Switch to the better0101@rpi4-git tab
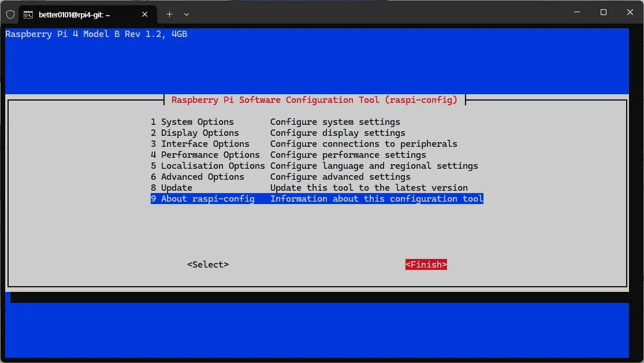 (x=87, y=14)
